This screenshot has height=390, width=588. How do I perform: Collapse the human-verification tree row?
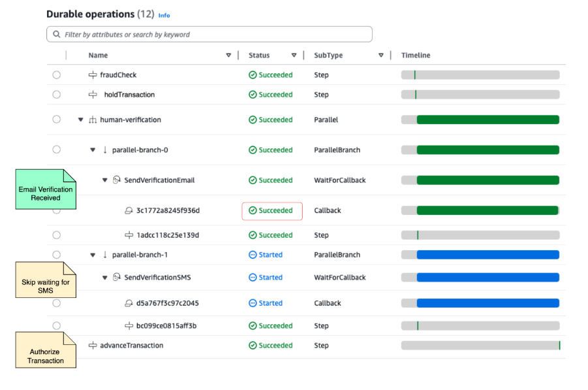tap(80, 120)
